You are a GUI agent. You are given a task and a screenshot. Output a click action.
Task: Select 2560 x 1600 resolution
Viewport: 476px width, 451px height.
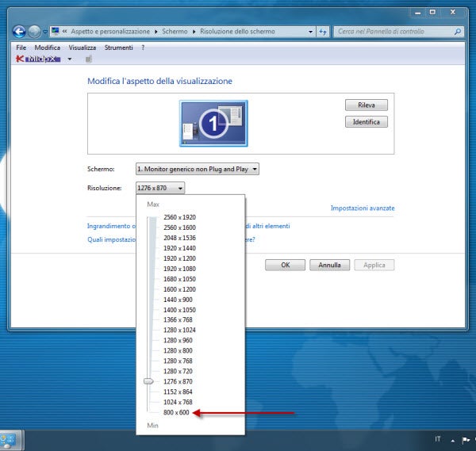coord(179,227)
